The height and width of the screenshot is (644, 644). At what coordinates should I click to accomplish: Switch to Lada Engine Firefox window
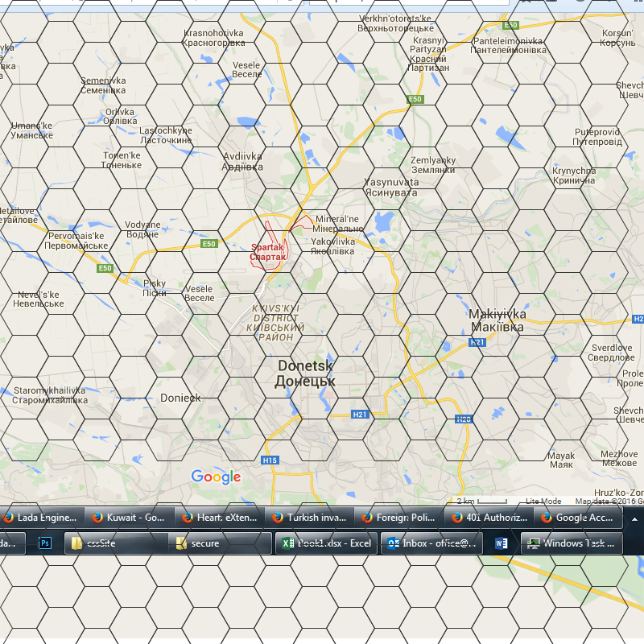[41, 518]
